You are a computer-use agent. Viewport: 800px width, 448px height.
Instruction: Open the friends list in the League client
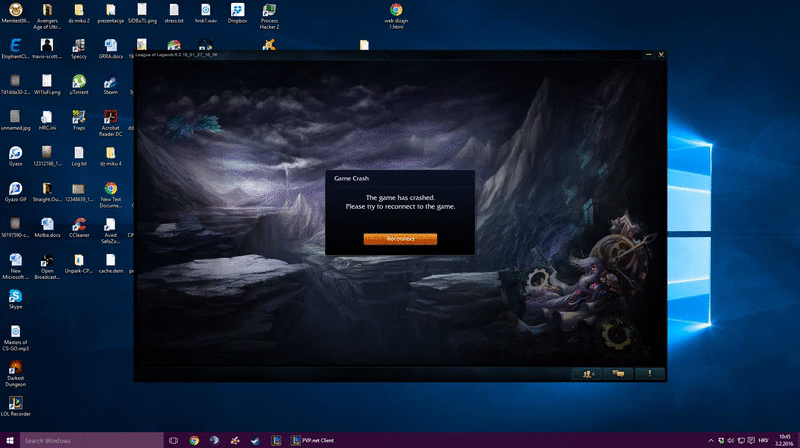[x=588, y=374]
